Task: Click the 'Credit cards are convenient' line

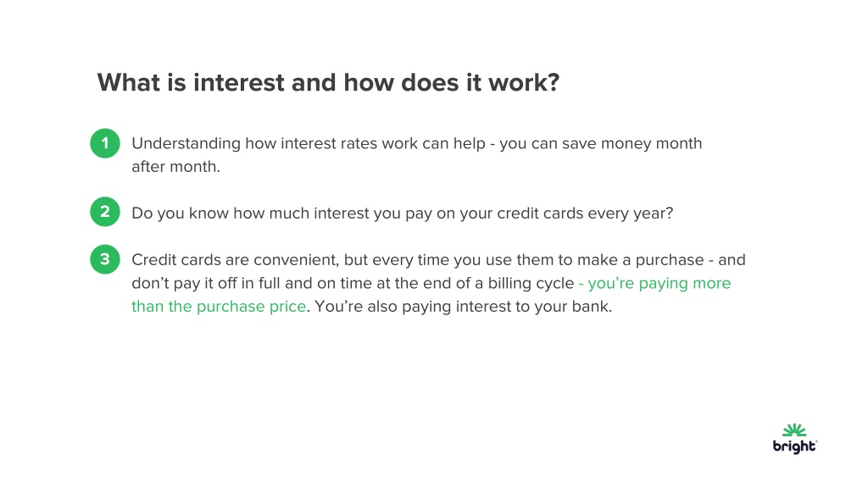Action: point(438,260)
